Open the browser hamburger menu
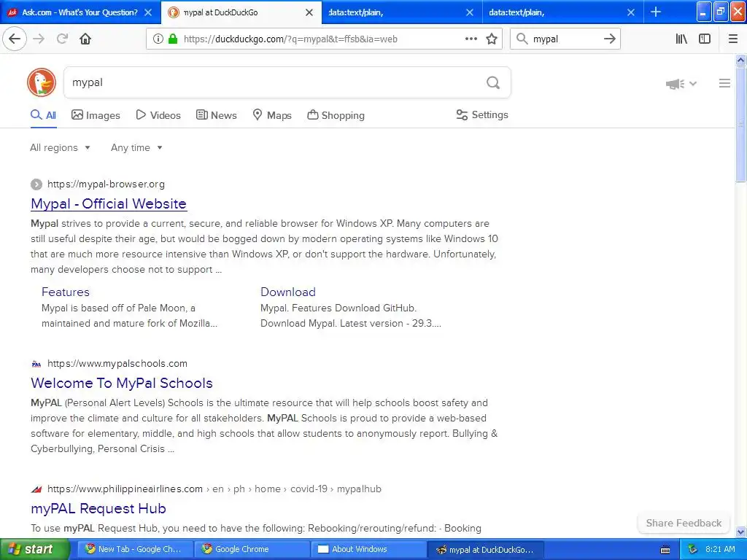 pyautogui.click(x=732, y=39)
